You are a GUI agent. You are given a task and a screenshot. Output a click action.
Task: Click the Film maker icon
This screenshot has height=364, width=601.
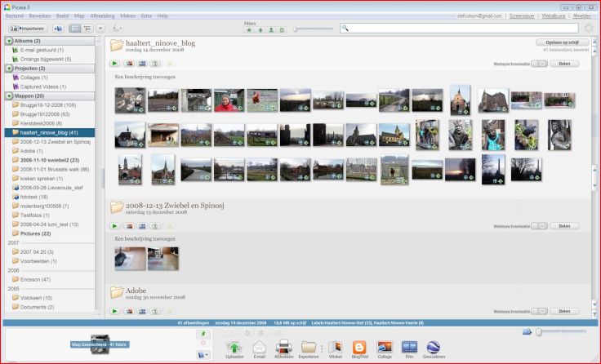[x=409, y=346]
